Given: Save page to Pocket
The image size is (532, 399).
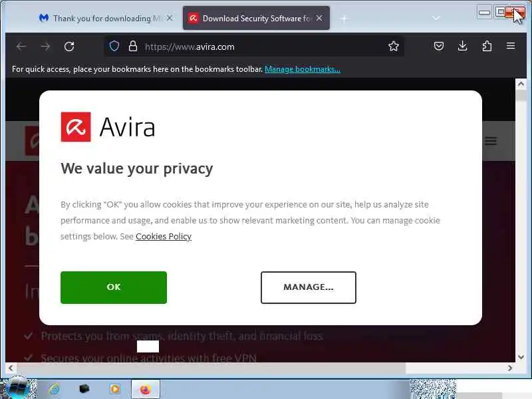Looking at the screenshot, I should point(439,46).
